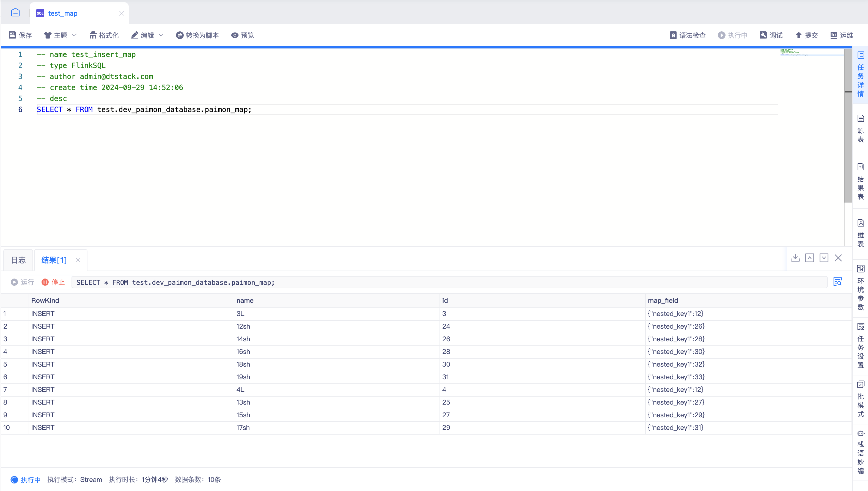The height and width of the screenshot is (491, 868).
Task: Click the red 停止 stop button
Action: [x=53, y=282]
